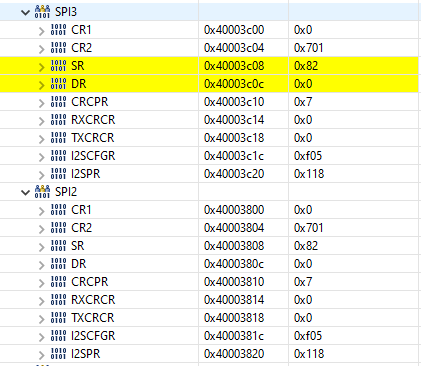Screen dimensions: 421x366
Task: Click the register icon beside SPI3 TXCRCR
Action: [58, 138]
